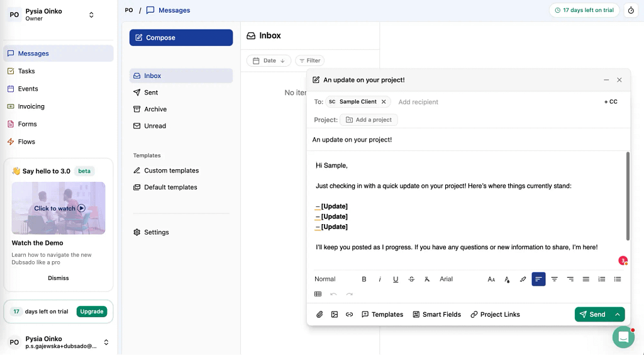Minimize the compose window
644x355 pixels.
pyautogui.click(x=606, y=80)
